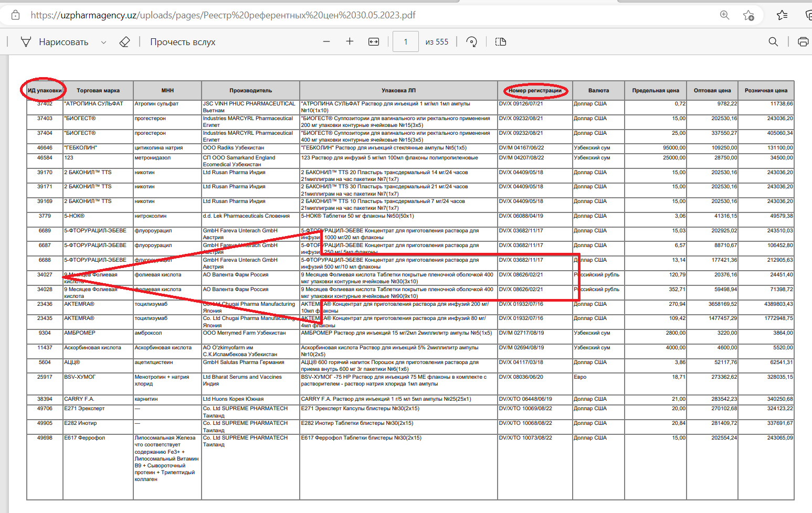Add this page to favorites star icon

[748, 15]
